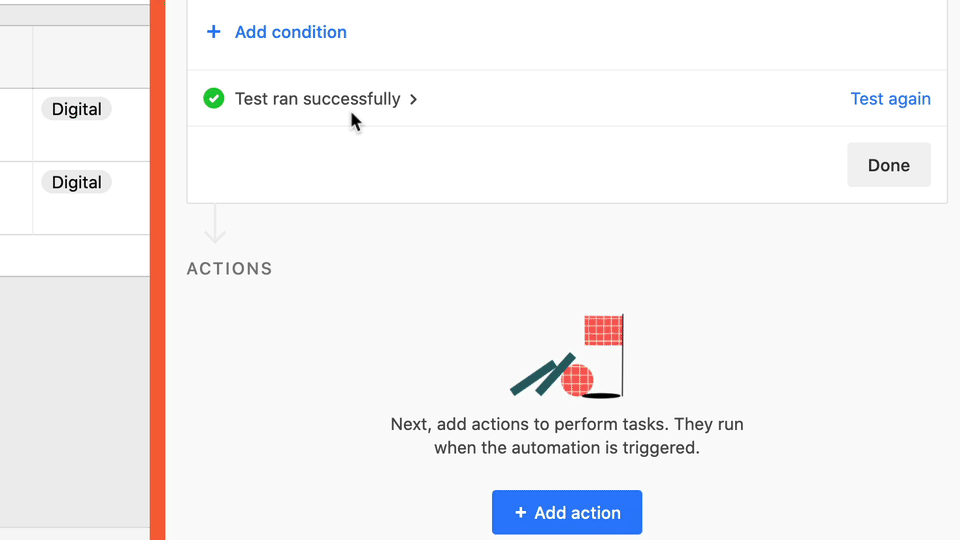Click the helper text about adding actions
The width and height of the screenshot is (960, 540).
(567, 436)
